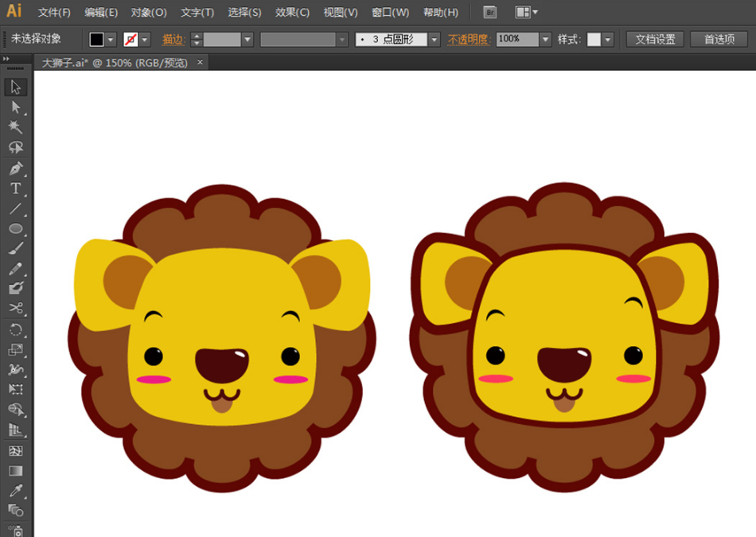Click the black fill color swatch
This screenshot has height=537, width=756.
(96, 40)
